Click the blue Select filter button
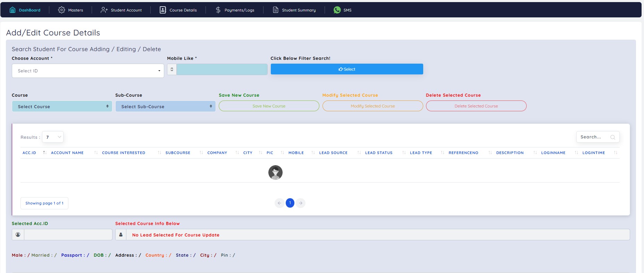Screen dimensions: 644x273 (x=347, y=69)
